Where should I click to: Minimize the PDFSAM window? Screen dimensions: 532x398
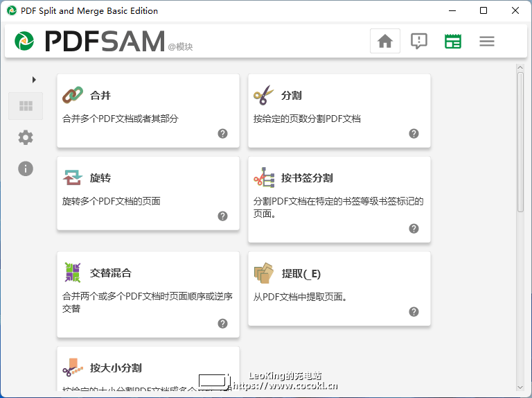click(452, 10)
